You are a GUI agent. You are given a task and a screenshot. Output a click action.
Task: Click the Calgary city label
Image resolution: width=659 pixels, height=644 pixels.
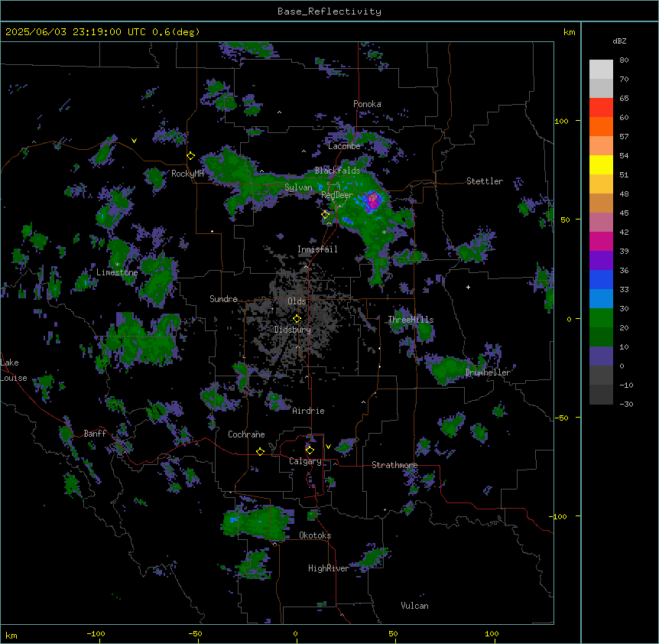coord(305,461)
